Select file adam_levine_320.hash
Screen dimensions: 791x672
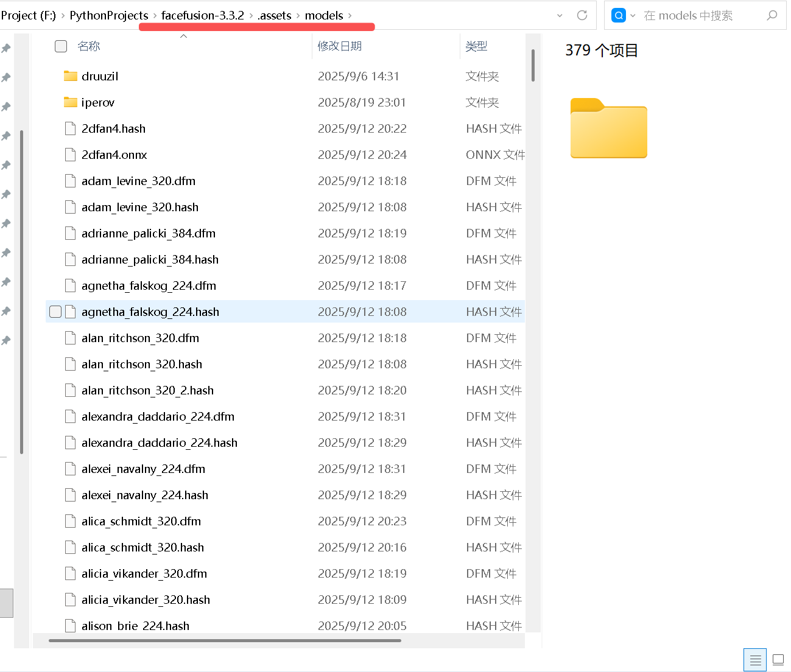[140, 207]
